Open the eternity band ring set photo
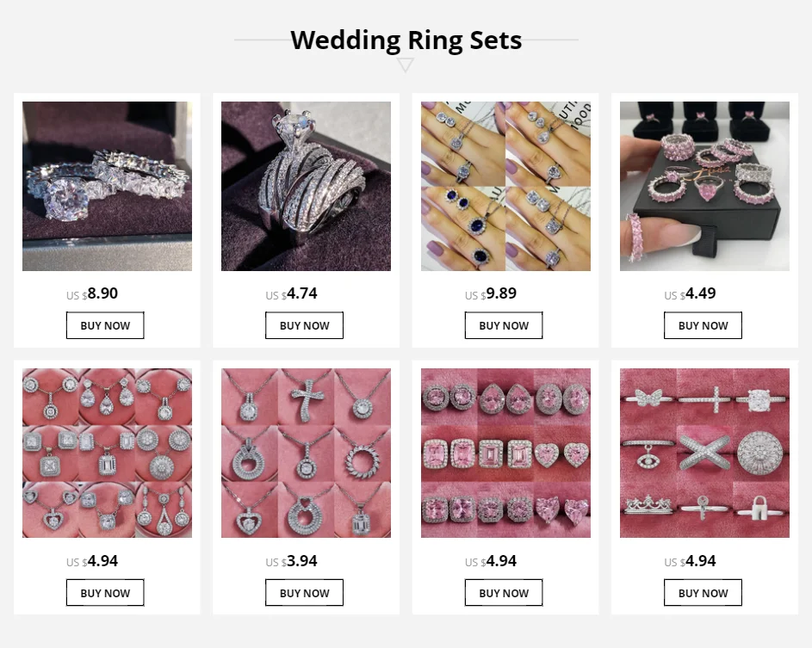The height and width of the screenshot is (648, 812). click(107, 186)
